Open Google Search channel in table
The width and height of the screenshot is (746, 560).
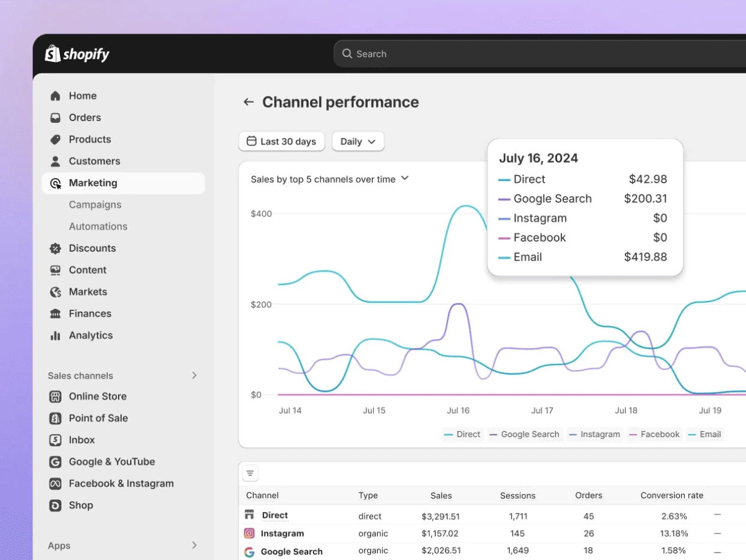(291, 552)
